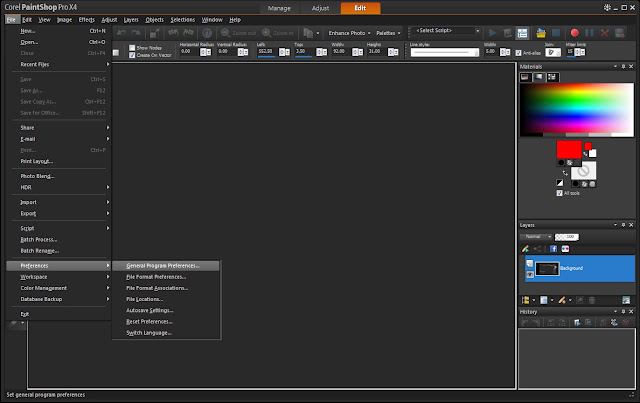This screenshot has height=403, width=640.
Task: Click the Zoom in magnifier icon
Action: tap(267, 33)
